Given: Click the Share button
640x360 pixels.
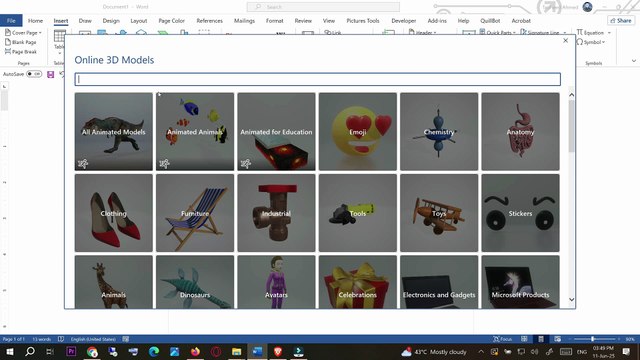Looking at the screenshot, I should point(621,20).
